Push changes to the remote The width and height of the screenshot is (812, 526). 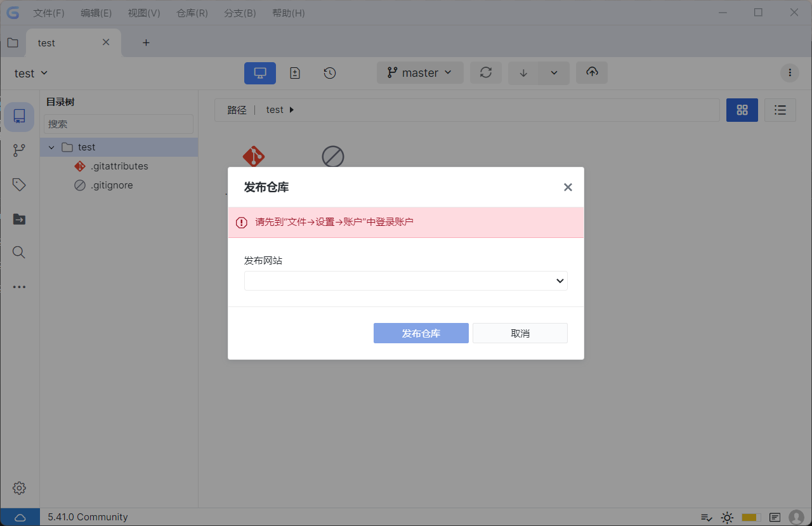tap(591, 72)
